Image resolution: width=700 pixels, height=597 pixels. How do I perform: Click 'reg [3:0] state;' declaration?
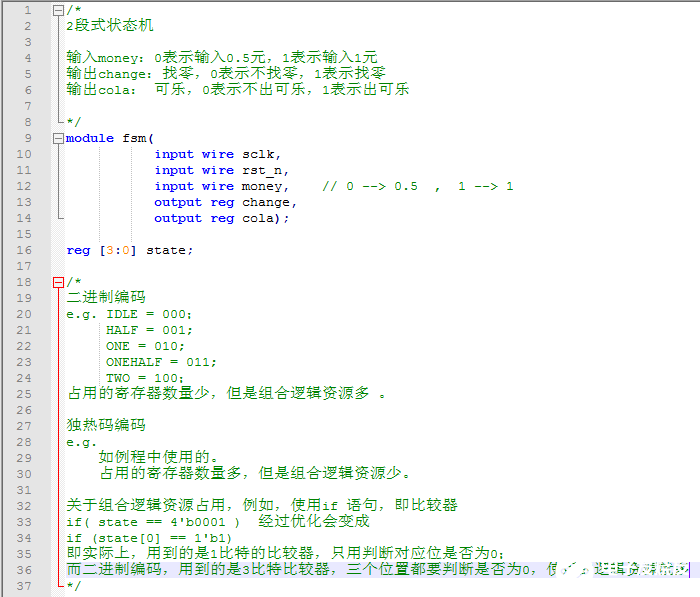(129, 250)
